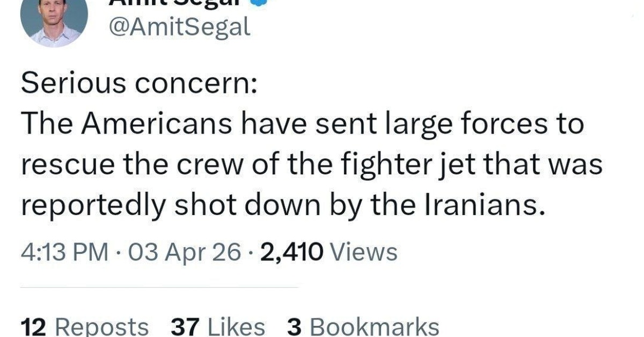Show the list of Reposts
The image size is (644, 337).
102,327
